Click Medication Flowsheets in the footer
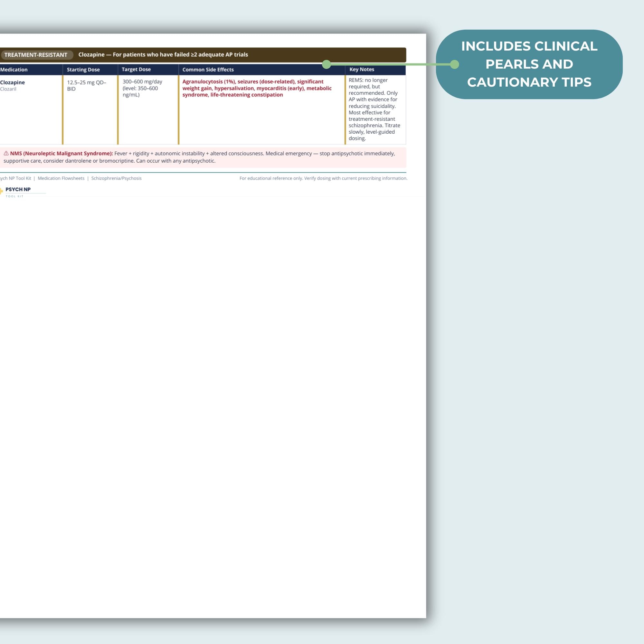644x644 pixels. pyautogui.click(x=61, y=178)
